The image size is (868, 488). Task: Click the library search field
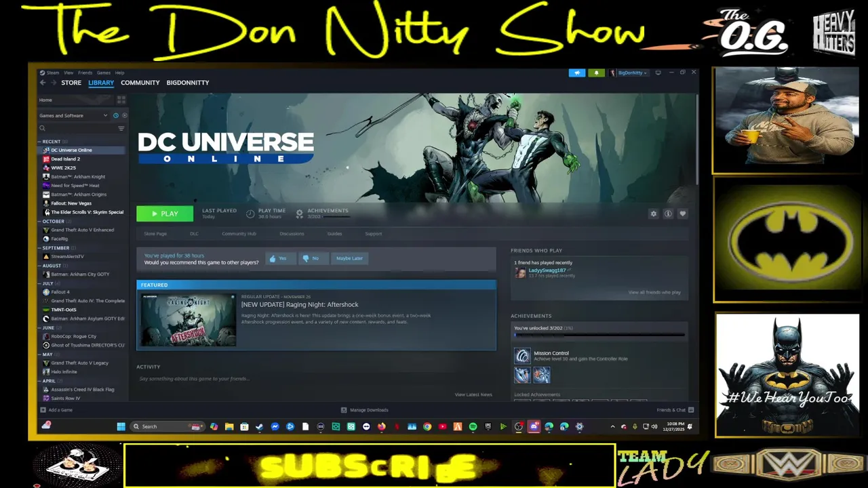coord(77,128)
